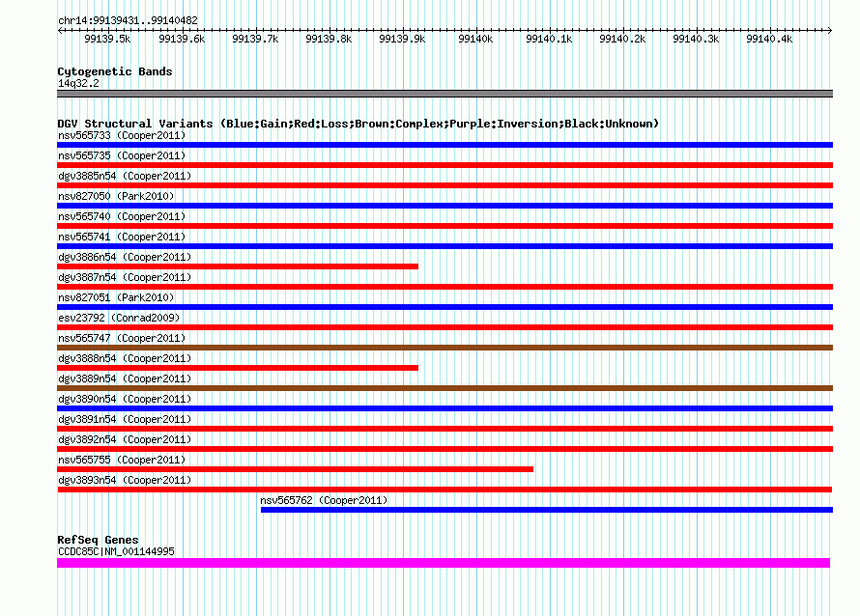
Task: Select the dgv3888n54 (Cooper2011) label
Action: [x=125, y=358]
